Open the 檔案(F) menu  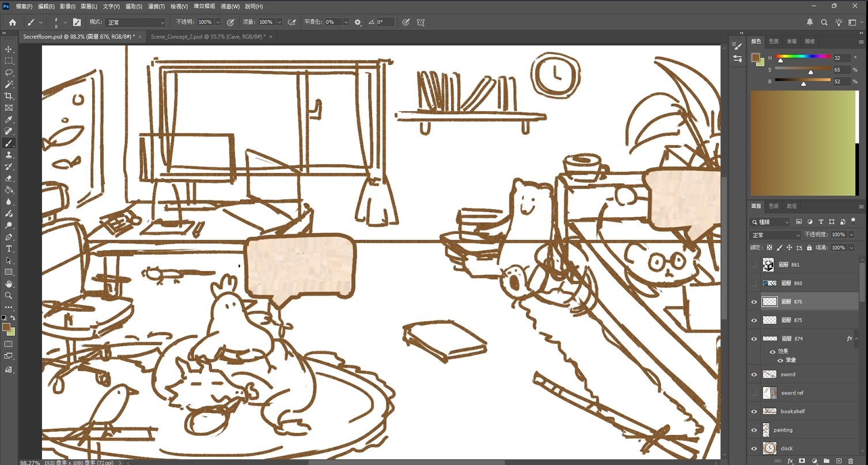[24, 6]
